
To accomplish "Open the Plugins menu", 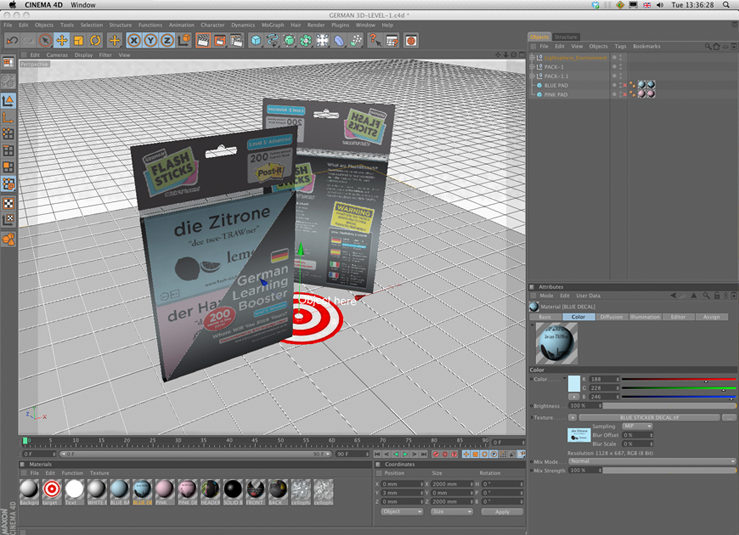I will point(340,25).
